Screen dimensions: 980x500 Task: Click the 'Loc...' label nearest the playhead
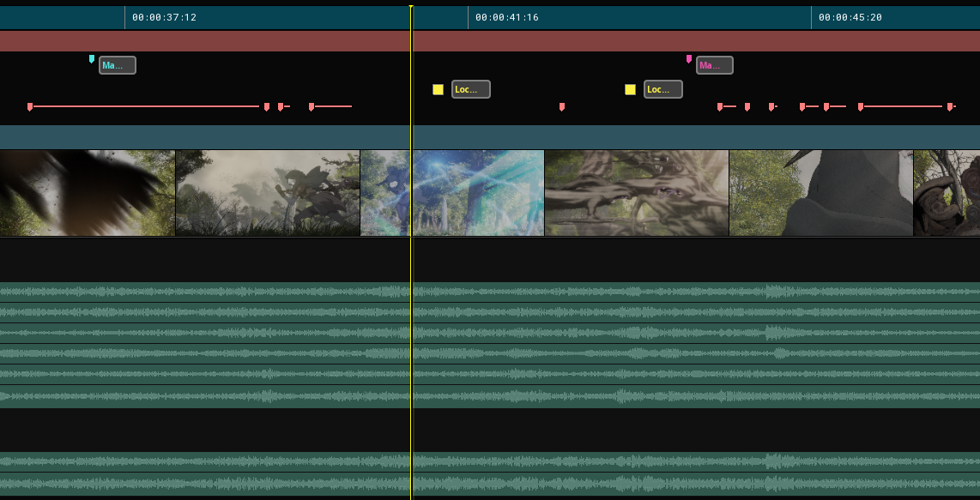[470, 89]
